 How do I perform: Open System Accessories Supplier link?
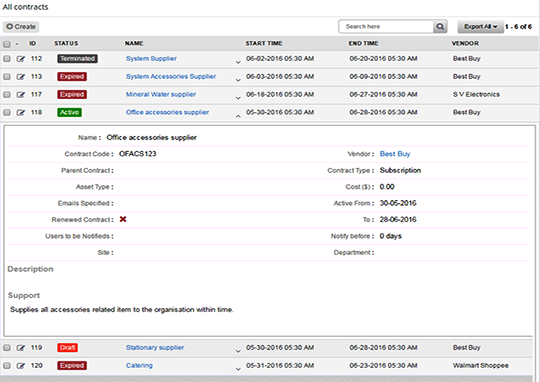point(171,76)
